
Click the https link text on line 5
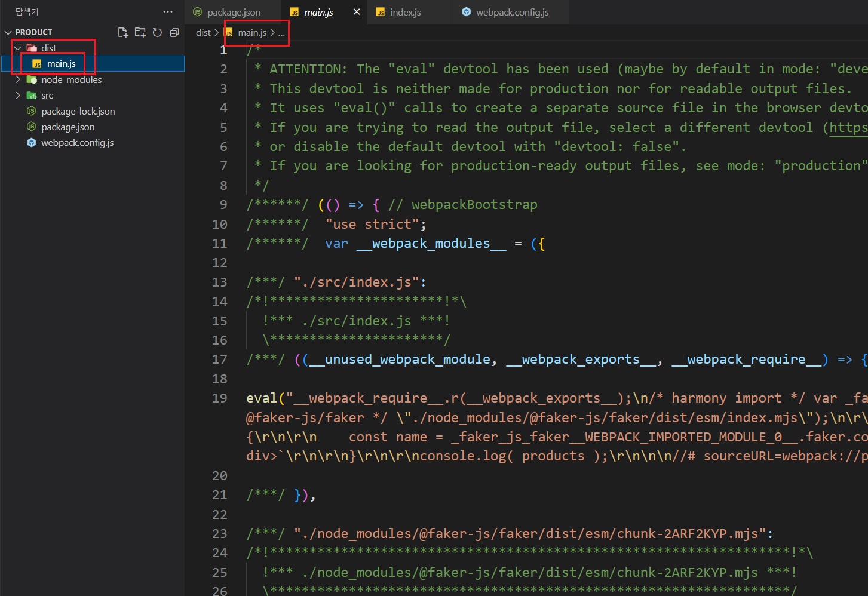(848, 127)
